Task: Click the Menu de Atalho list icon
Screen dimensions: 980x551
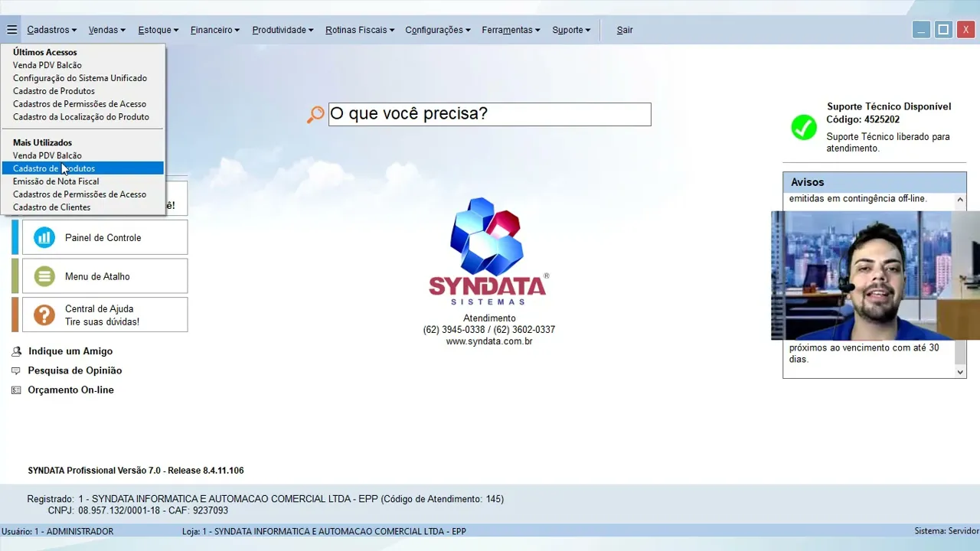Action: pos(44,276)
